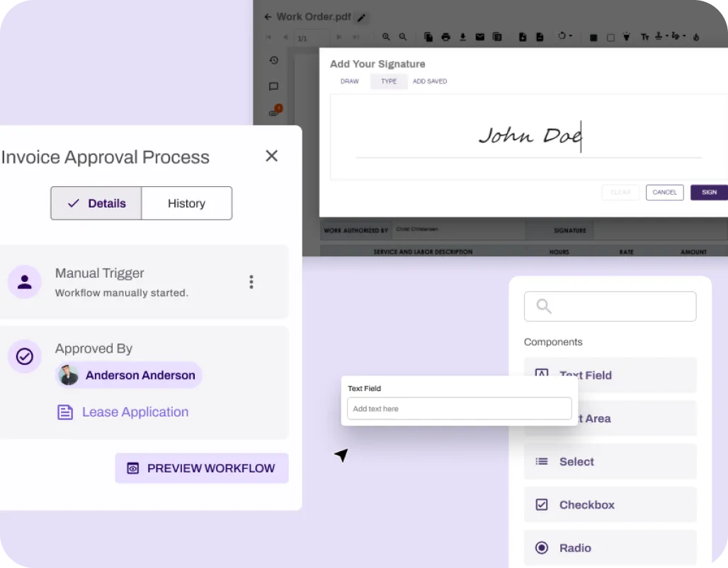
Task: Expand the rotate dropdown in PDF toolbar
Action: [x=565, y=37]
